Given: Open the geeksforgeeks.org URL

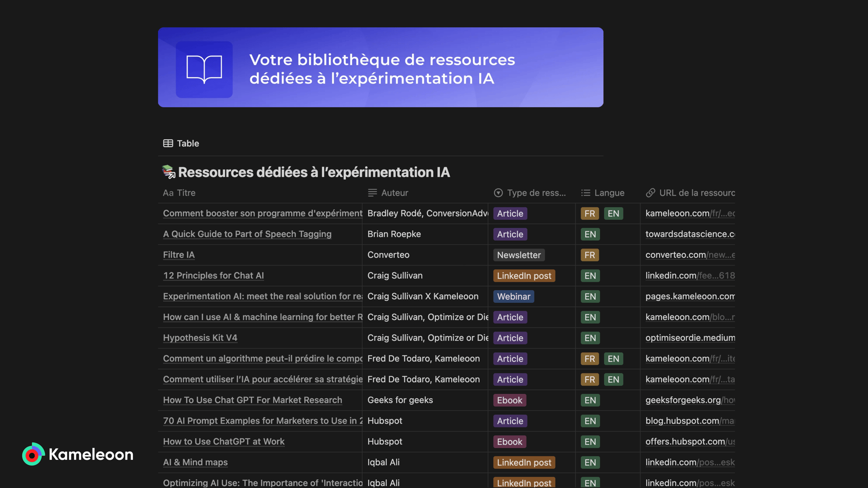Looking at the screenshot, I should click(x=690, y=400).
